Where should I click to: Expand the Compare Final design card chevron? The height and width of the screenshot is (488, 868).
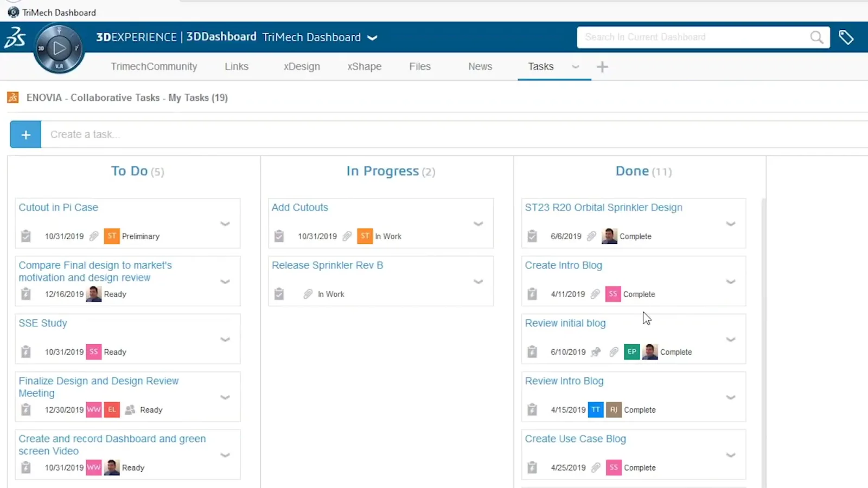pyautogui.click(x=225, y=281)
